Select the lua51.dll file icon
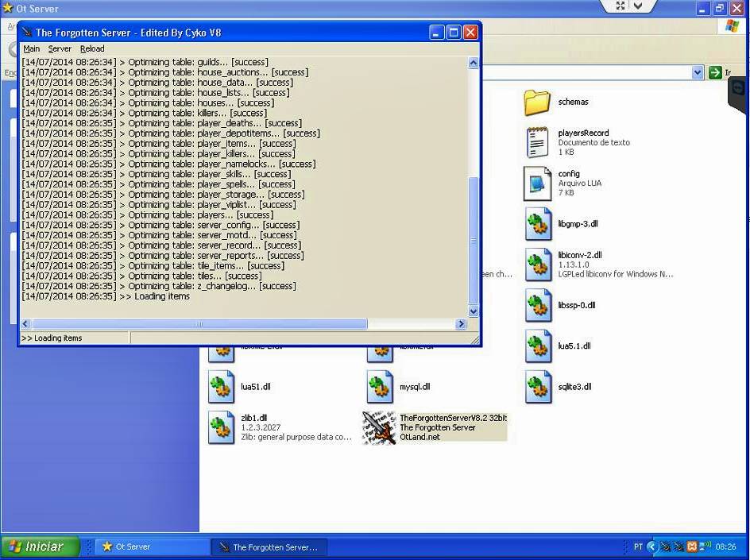Viewport: 750px width, 560px height. (221, 386)
